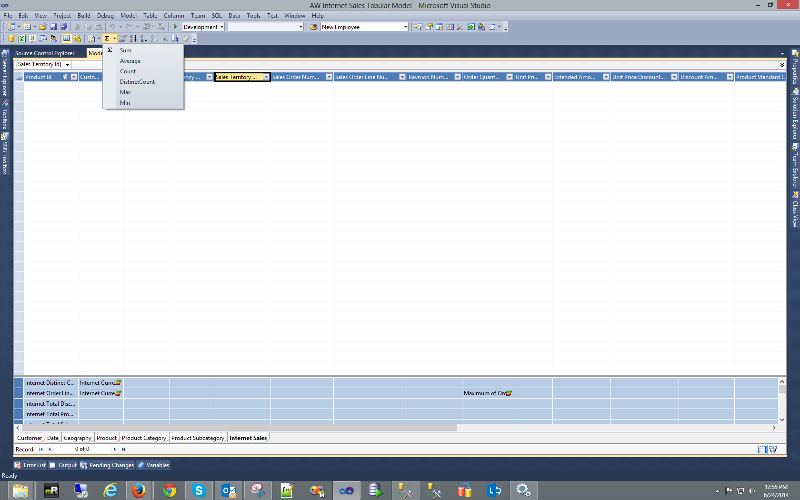Click the icon next to the New Employee box
Screen dimensions: 800x500
(313, 27)
